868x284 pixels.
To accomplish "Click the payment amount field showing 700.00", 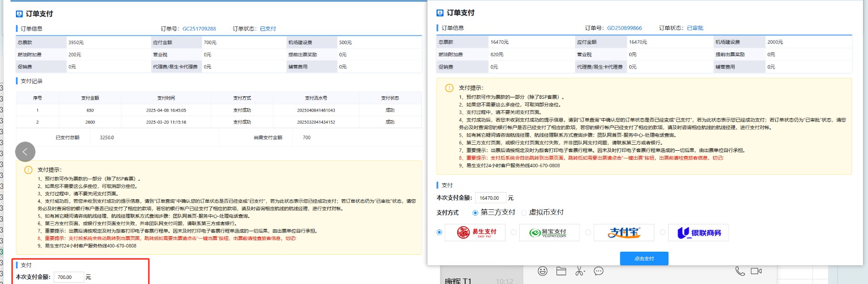I will tap(68, 277).
